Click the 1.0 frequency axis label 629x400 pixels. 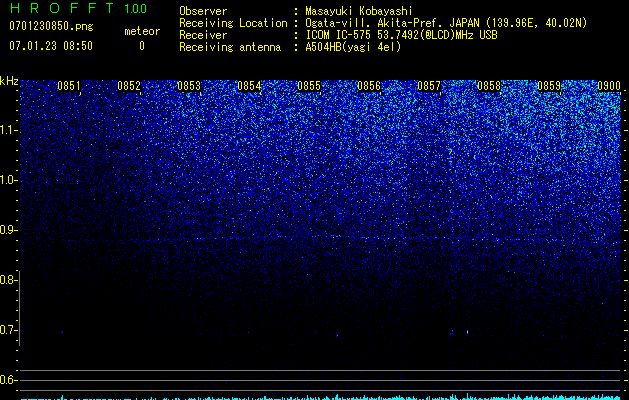coord(8,180)
